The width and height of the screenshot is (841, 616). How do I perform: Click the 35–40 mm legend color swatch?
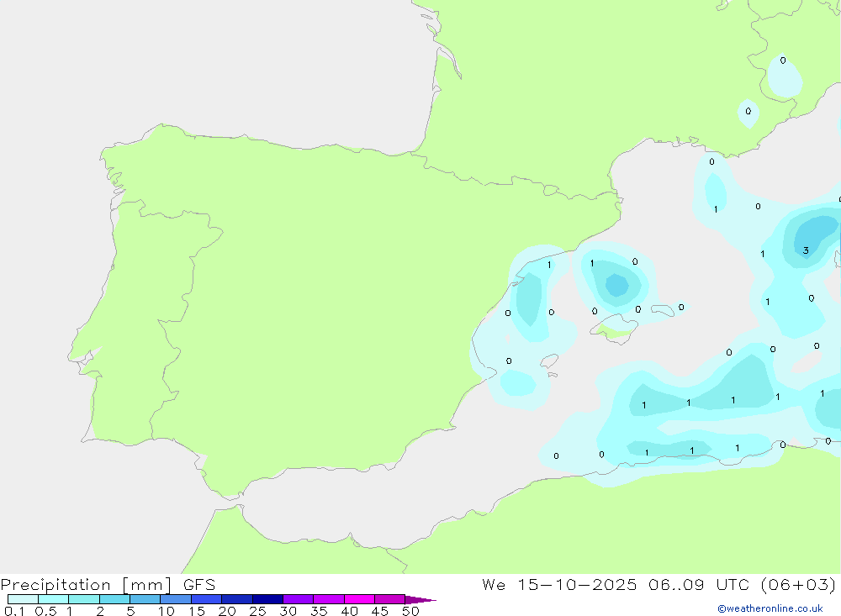point(329,599)
